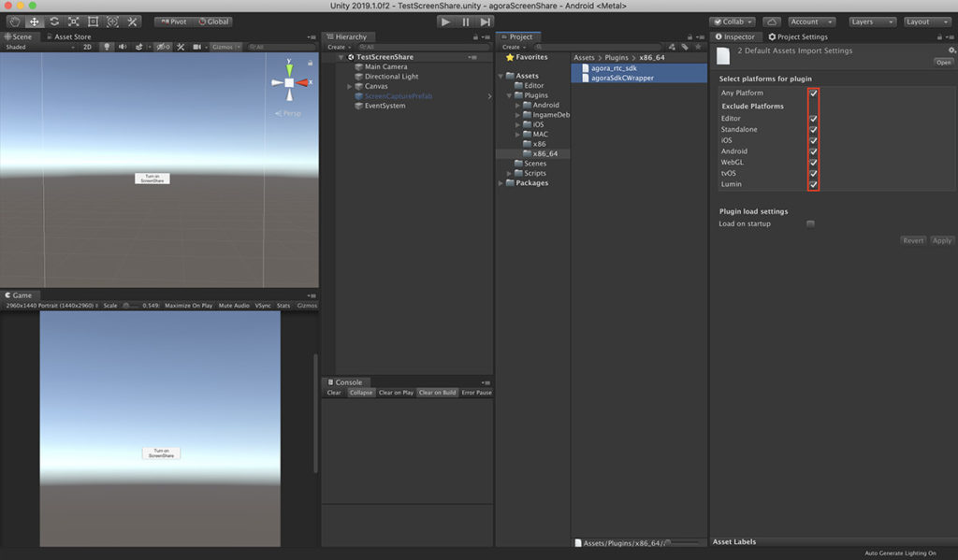Toggle Android exclude checkbox

coord(813,151)
